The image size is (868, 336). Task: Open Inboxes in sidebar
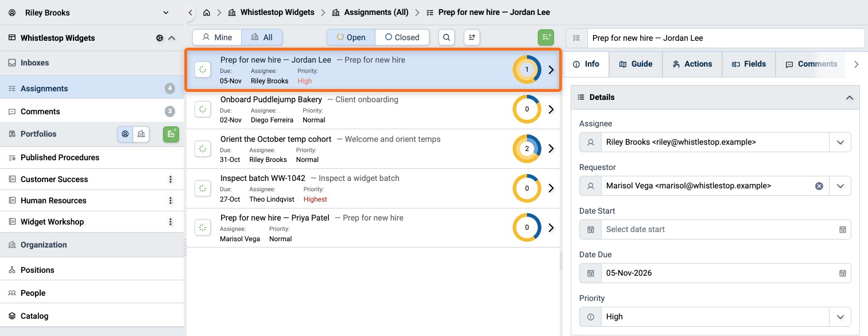point(92,63)
